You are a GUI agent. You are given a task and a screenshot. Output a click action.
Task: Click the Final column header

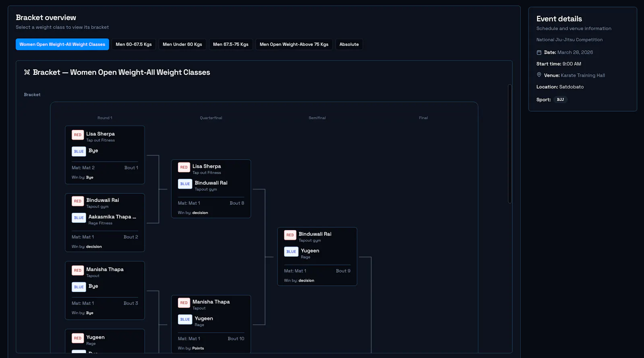coord(423,118)
